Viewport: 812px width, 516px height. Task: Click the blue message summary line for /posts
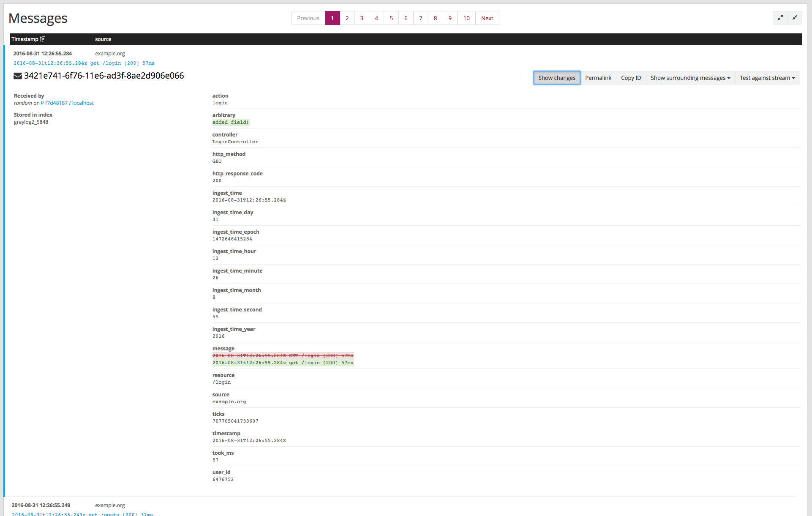point(82,514)
